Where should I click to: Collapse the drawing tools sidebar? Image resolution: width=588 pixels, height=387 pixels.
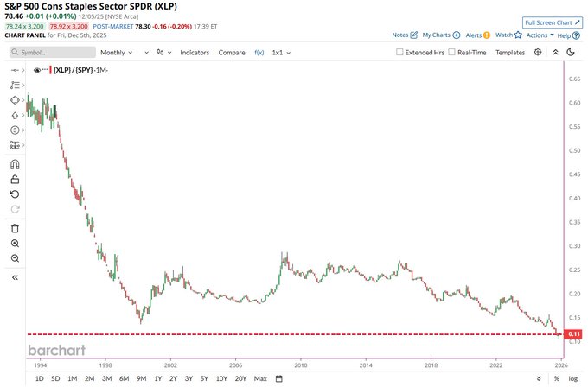(x=15, y=277)
